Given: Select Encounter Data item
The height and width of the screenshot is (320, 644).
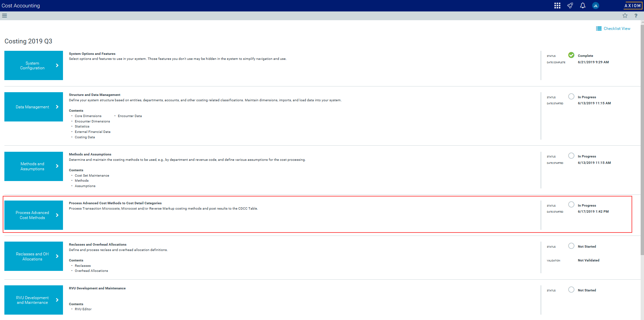Looking at the screenshot, I should click(x=130, y=116).
